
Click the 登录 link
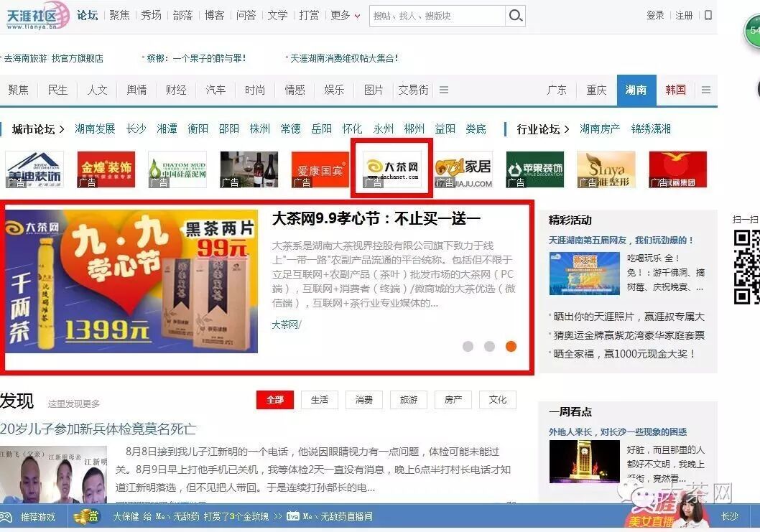point(655,16)
